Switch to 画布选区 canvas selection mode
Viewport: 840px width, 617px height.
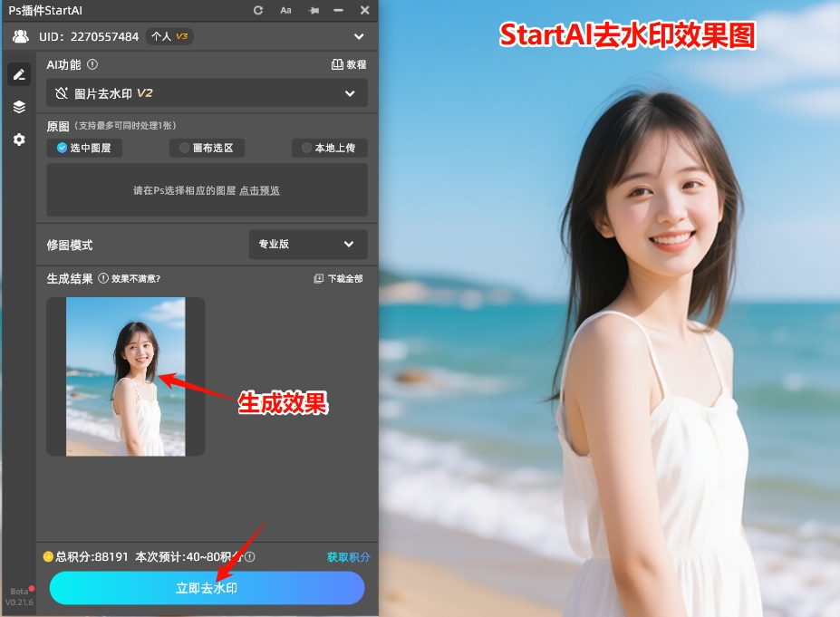point(208,148)
